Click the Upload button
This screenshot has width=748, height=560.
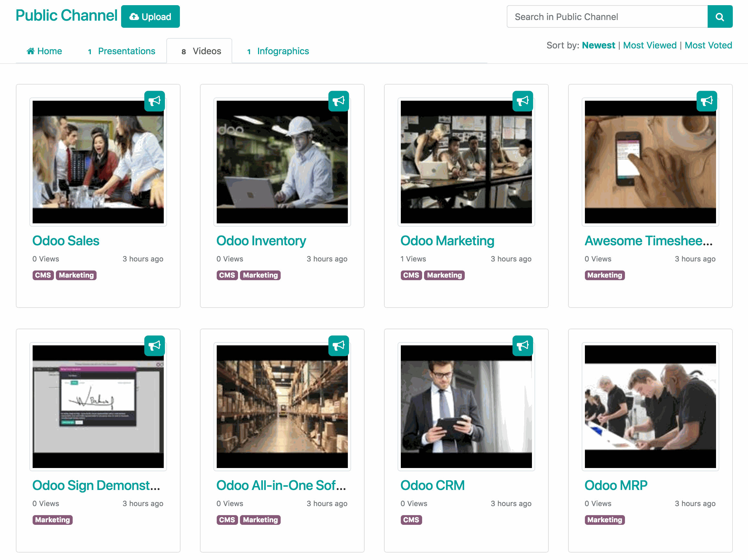151,17
